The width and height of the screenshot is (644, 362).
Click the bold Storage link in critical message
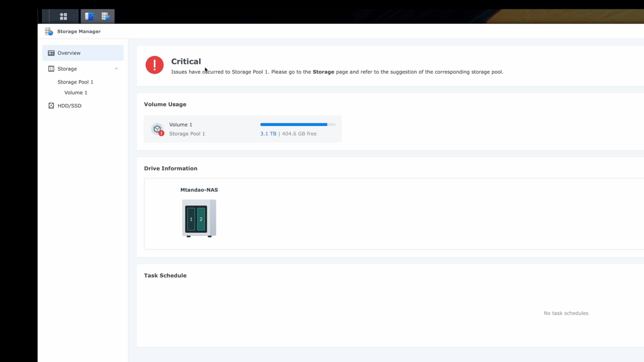pyautogui.click(x=324, y=72)
